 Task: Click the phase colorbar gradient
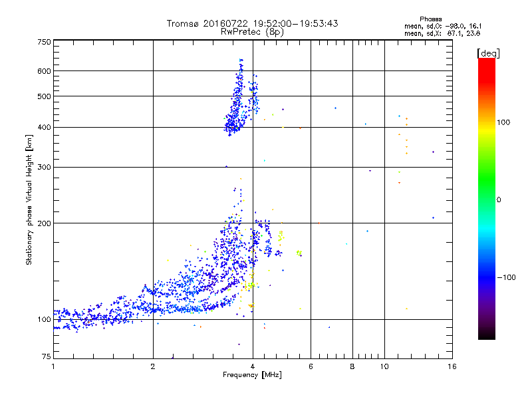pyautogui.click(x=487, y=198)
